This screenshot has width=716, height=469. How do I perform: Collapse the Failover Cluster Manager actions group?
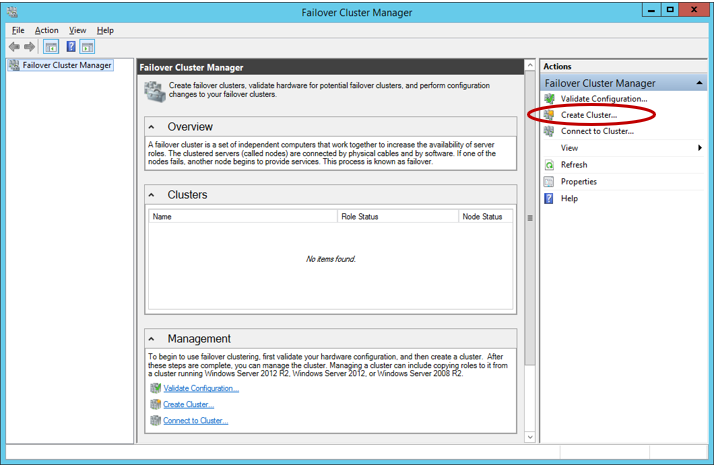[699, 83]
